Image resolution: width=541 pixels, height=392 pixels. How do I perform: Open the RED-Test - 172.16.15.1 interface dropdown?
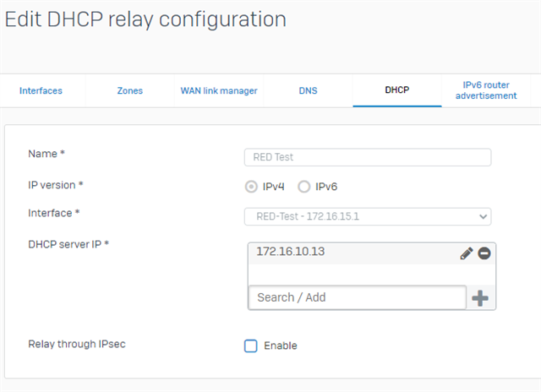(368, 216)
